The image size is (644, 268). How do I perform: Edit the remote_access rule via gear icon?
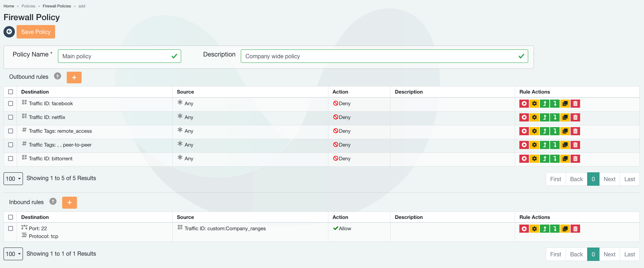click(535, 131)
